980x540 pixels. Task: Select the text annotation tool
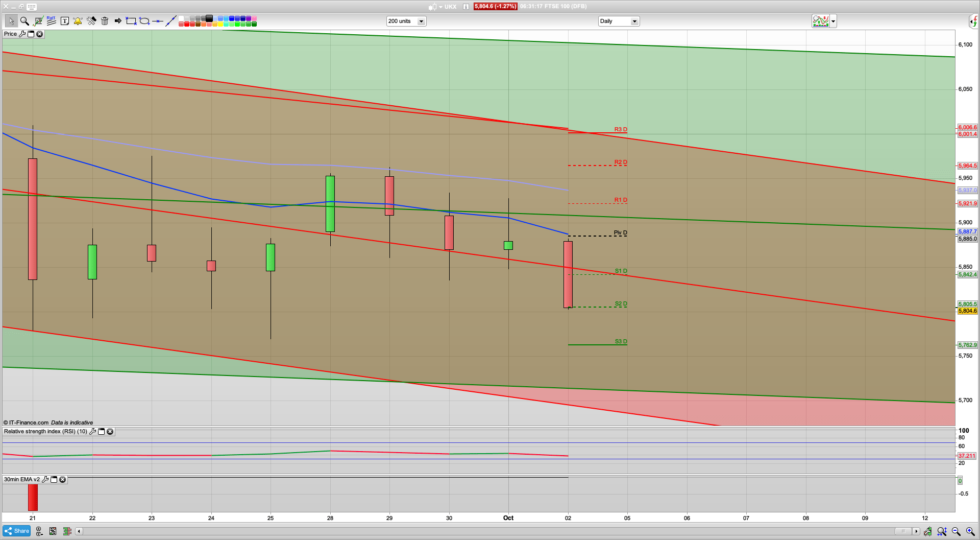point(65,21)
